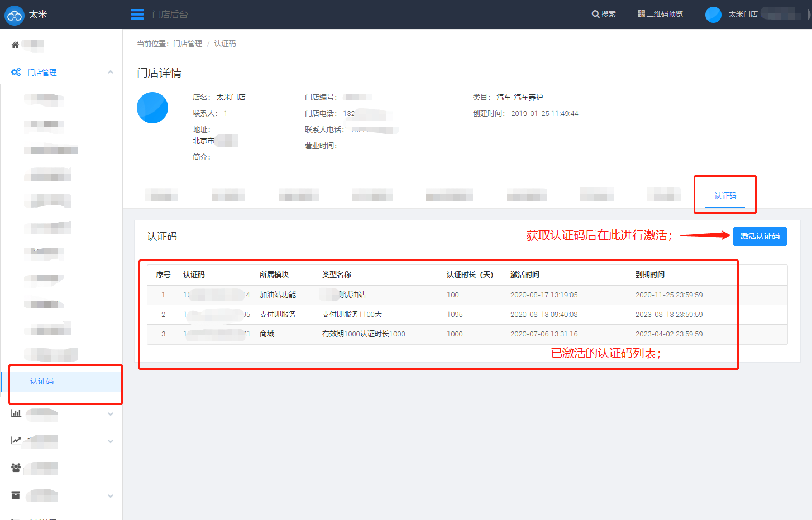Select the 加油站功能 row cell

[278, 295]
